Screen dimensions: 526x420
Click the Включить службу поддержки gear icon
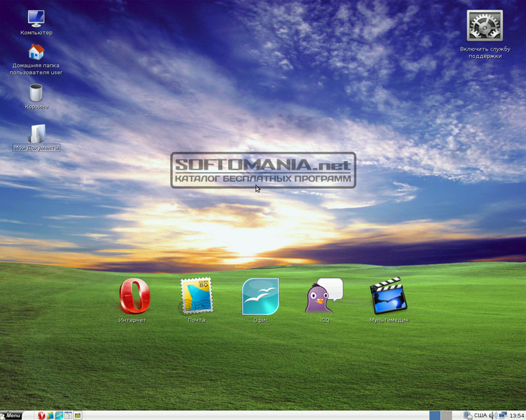[x=485, y=28]
